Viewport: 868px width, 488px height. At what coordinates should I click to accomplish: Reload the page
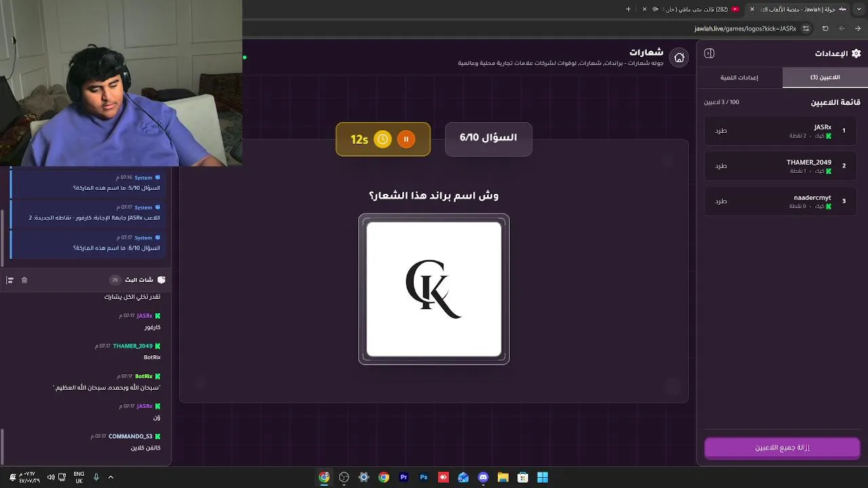(x=825, y=28)
